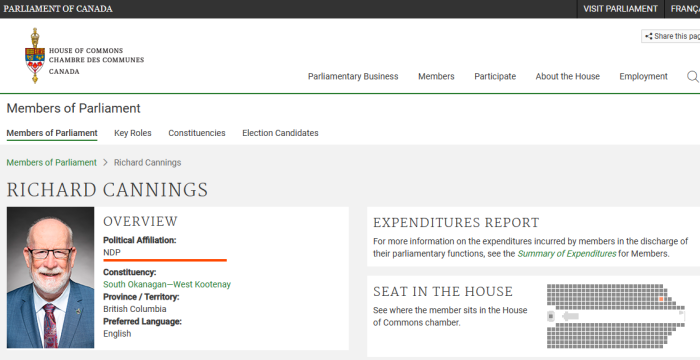Screen dimensions: 700x360
Task: Expand the Participate menu
Action: pos(495,76)
